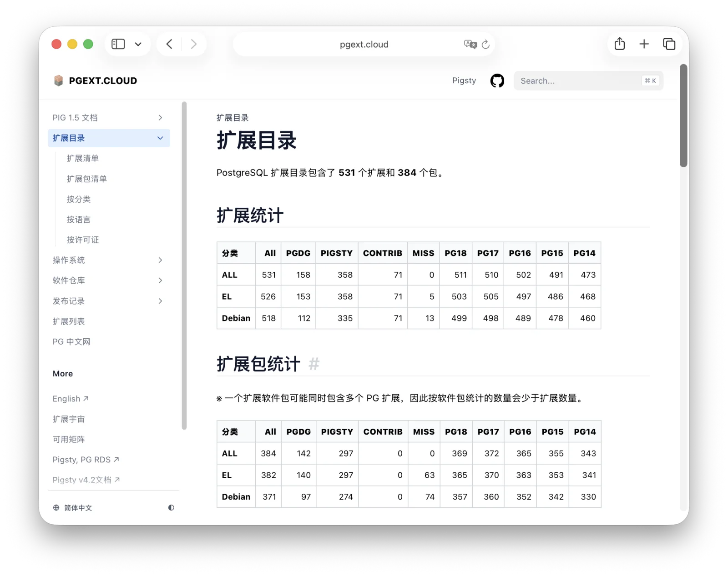Viewport: 728px width, 576px height.
Task: Open 扩展清单 in the sidebar
Action: pyautogui.click(x=83, y=158)
